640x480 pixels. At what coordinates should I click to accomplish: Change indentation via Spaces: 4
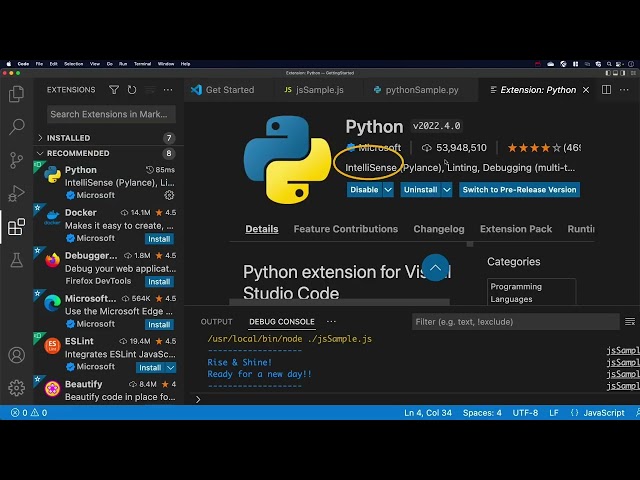pyautogui.click(x=482, y=413)
